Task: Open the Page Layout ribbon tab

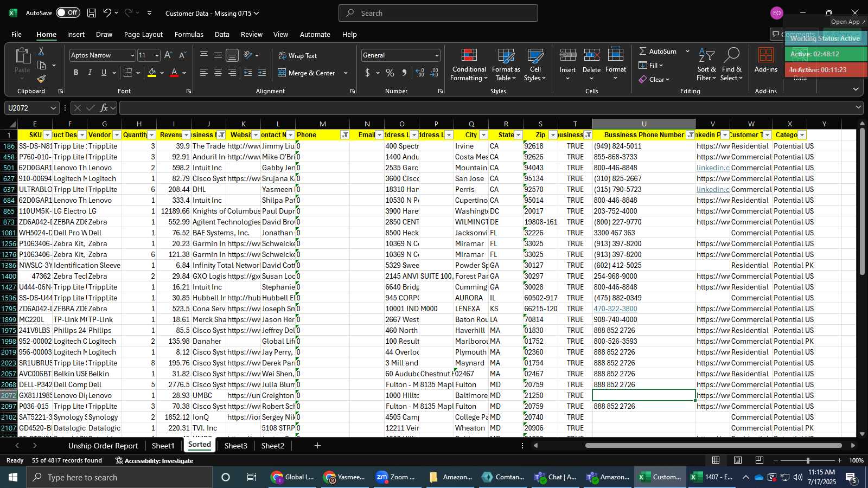Action: tap(143, 34)
